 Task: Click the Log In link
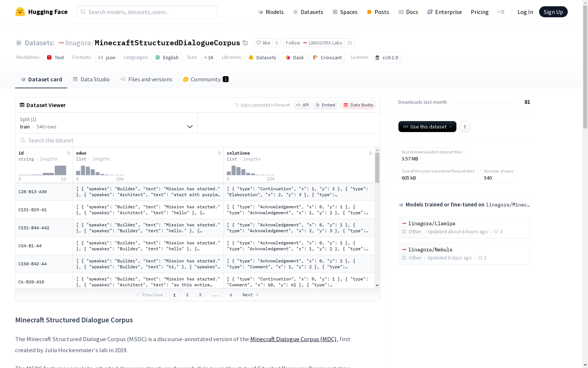click(525, 12)
